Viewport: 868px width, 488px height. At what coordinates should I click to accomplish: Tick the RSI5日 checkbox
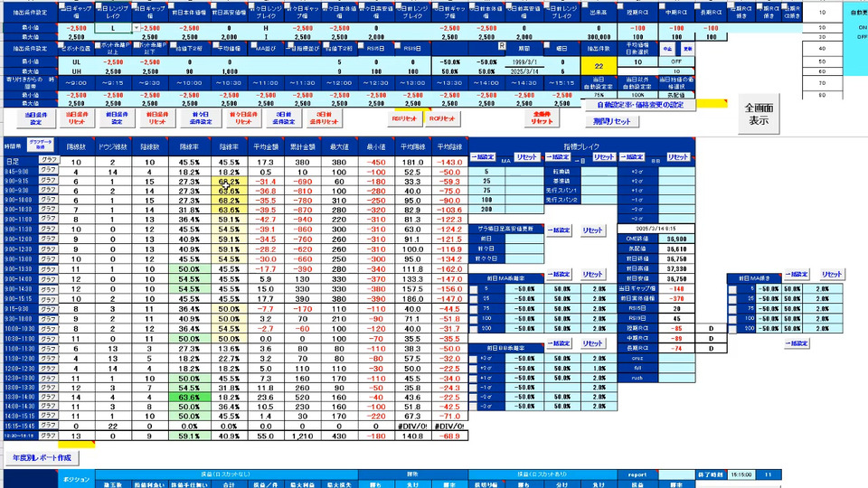click(361, 45)
